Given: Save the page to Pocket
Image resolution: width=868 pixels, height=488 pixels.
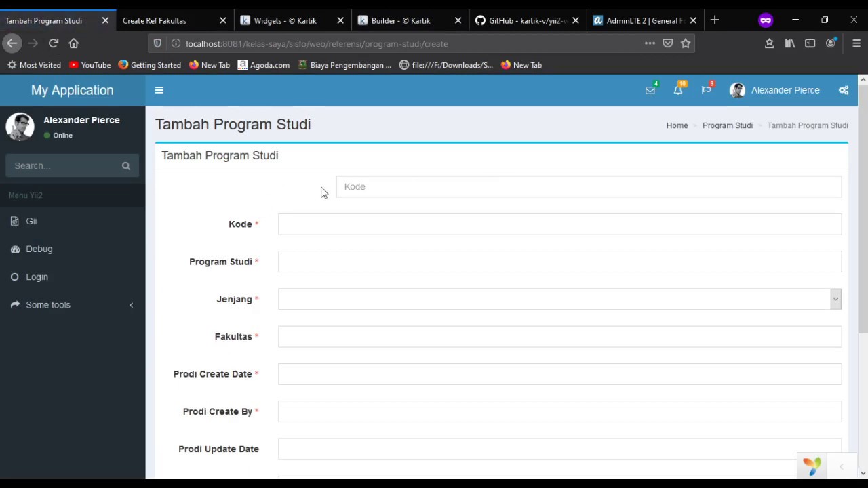Looking at the screenshot, I should point(668,43).
